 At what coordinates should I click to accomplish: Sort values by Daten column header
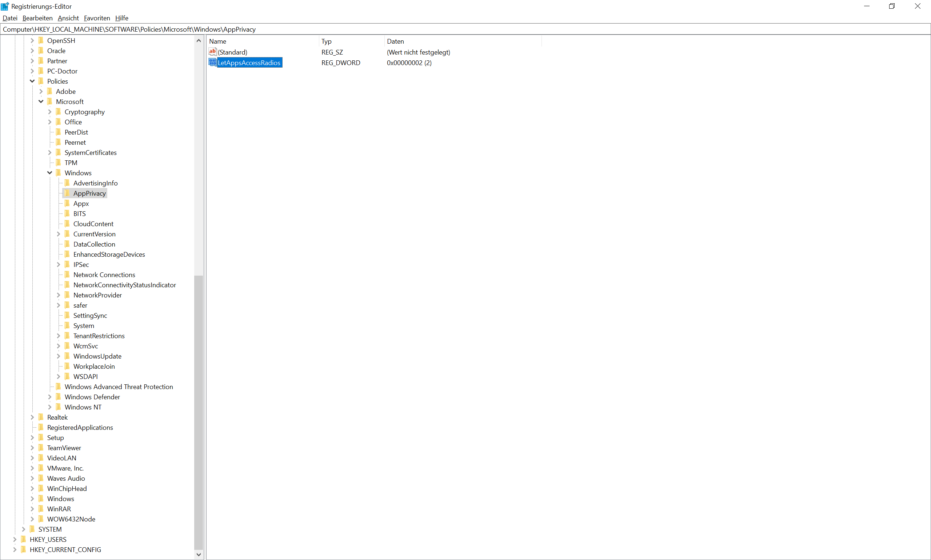tap(463, 41)
